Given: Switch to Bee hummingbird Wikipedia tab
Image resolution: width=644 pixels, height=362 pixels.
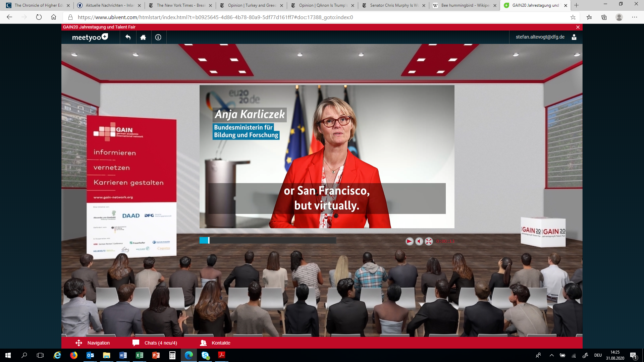Looking at the screenshot, I should point(465,5).
